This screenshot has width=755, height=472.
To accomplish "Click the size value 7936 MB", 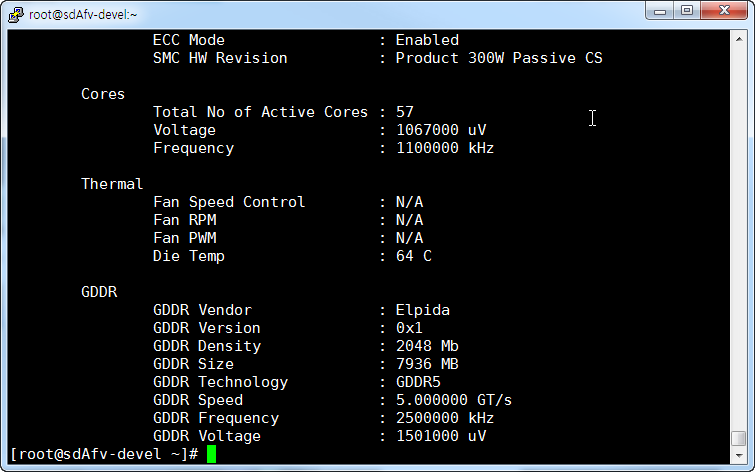I will coord(427,364).
